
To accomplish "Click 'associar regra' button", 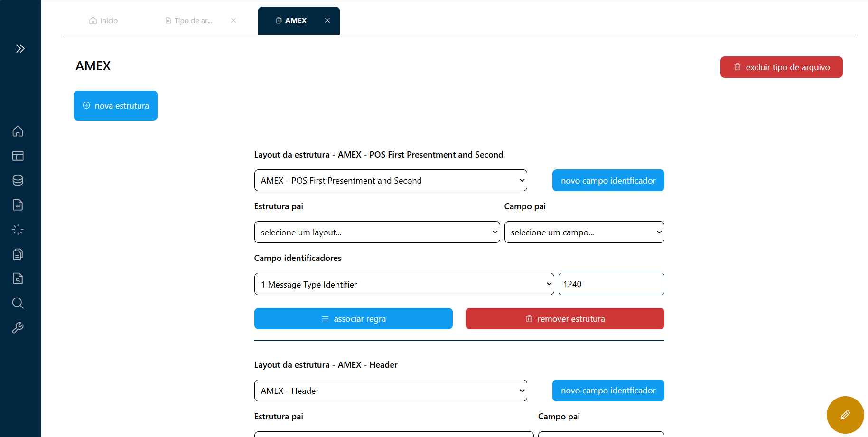I will 353,319.
